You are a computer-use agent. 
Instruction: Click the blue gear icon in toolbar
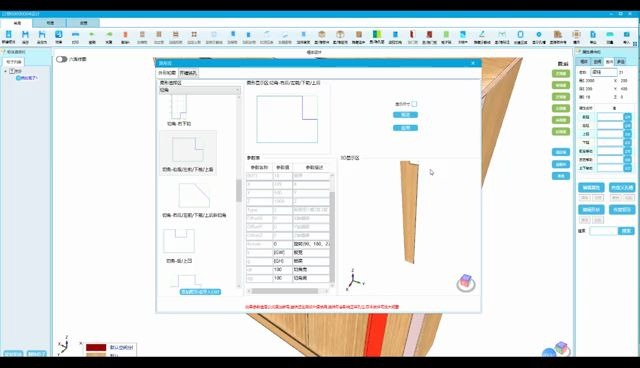(539, 35)
